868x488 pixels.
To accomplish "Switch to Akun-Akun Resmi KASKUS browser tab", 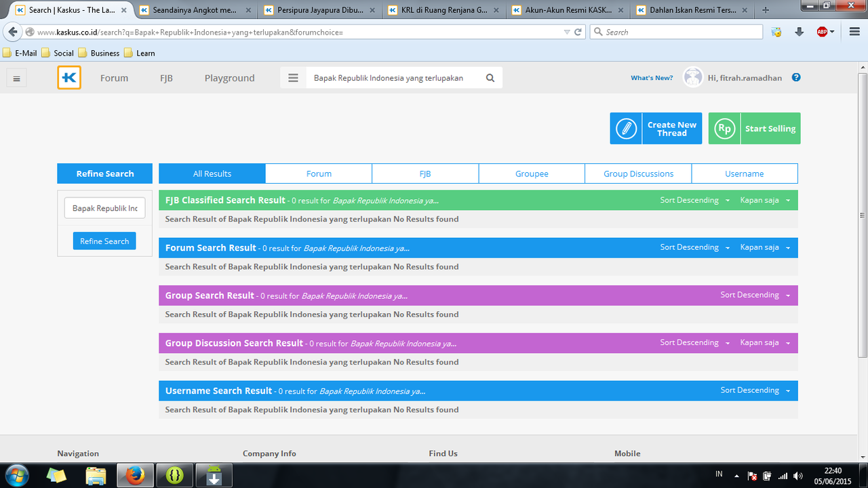I will pos(566,10).
